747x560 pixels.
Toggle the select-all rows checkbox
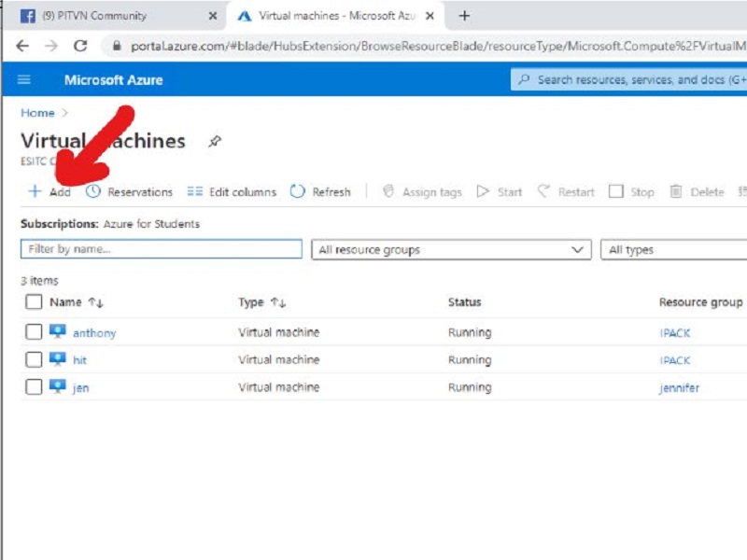[x=34, y=301]
